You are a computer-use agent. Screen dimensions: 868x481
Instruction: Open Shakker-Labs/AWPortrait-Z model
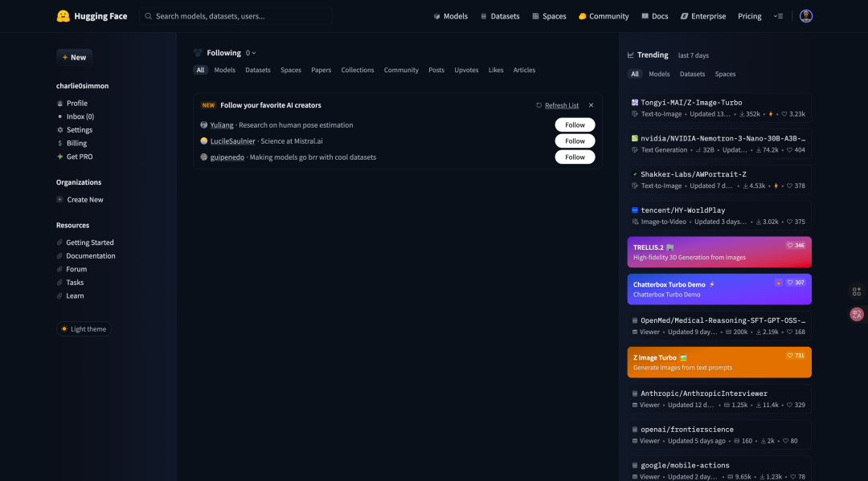719,180
